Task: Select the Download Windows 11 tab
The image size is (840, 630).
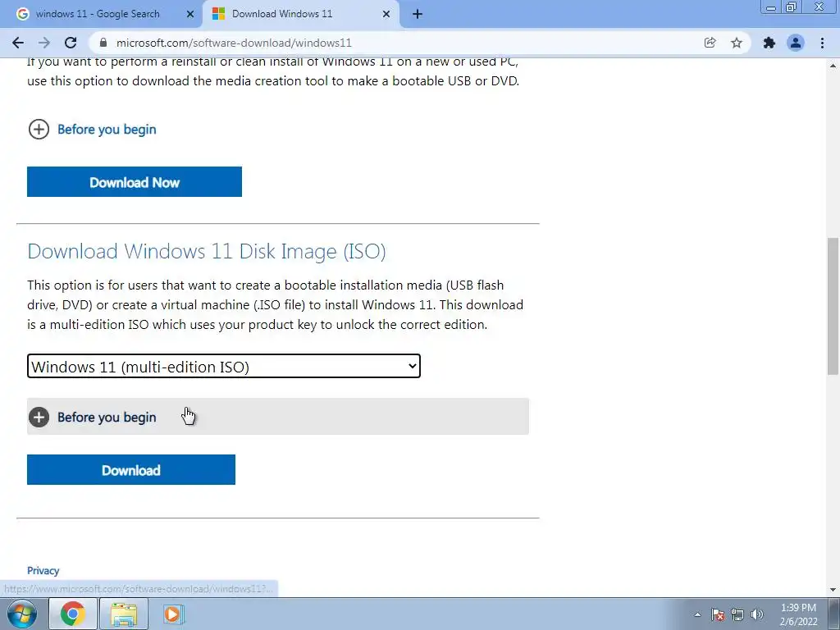Action: click(282, 15)
